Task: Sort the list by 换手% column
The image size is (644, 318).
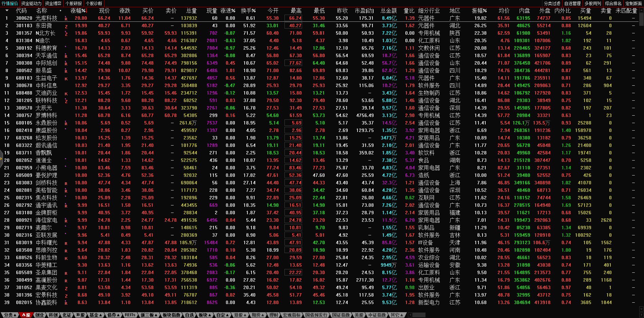Action: pos(248,11)
